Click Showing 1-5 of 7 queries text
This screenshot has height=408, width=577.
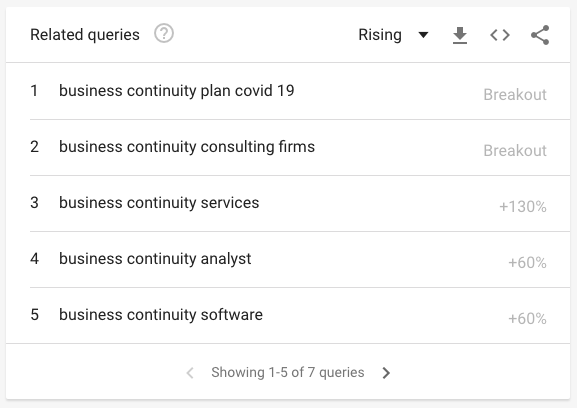tap(288, 372)
